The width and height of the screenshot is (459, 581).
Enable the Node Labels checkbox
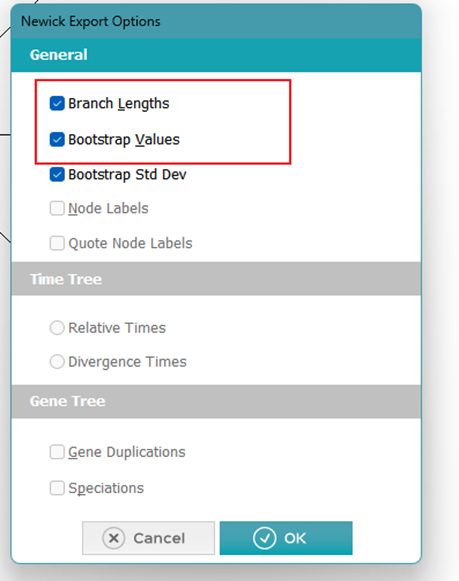(x=57, y=208)
